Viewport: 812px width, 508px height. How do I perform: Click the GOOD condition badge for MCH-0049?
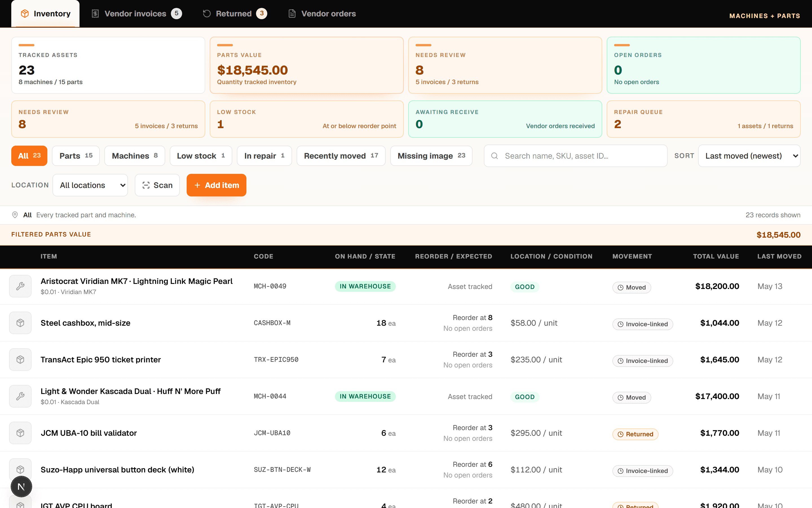tap(525, 287)
